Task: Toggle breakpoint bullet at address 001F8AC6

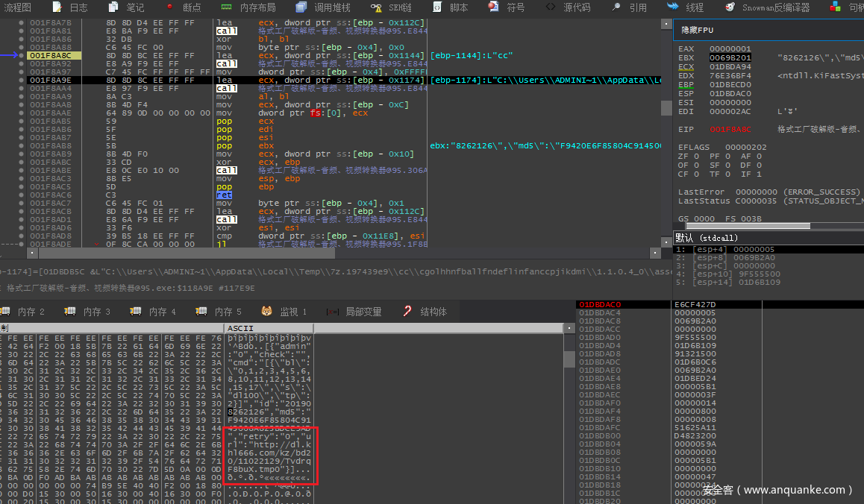Action: point(22,195)
